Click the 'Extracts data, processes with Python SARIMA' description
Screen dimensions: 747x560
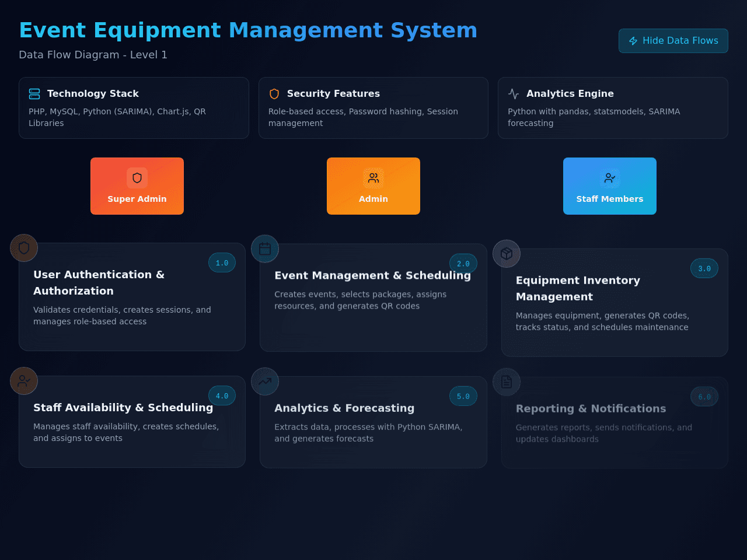[x=368, y=433]
